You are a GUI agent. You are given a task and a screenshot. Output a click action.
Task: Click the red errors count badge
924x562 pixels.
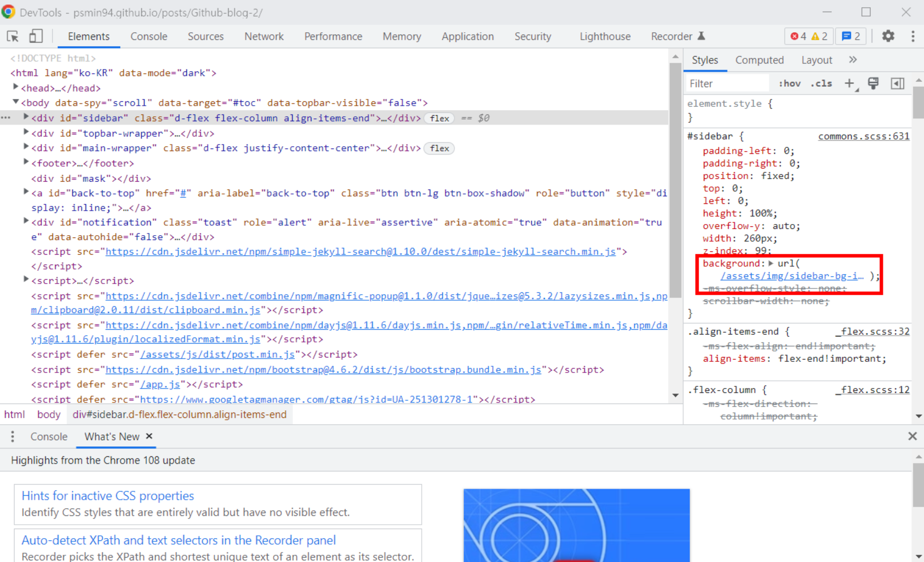tap(798, 36)
